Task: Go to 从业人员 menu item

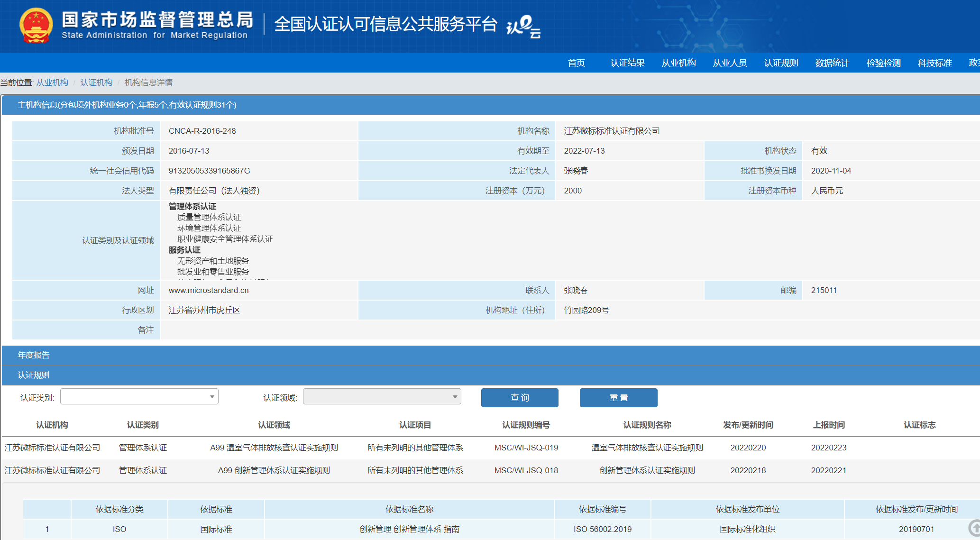Action: click(x=730, y=63)
